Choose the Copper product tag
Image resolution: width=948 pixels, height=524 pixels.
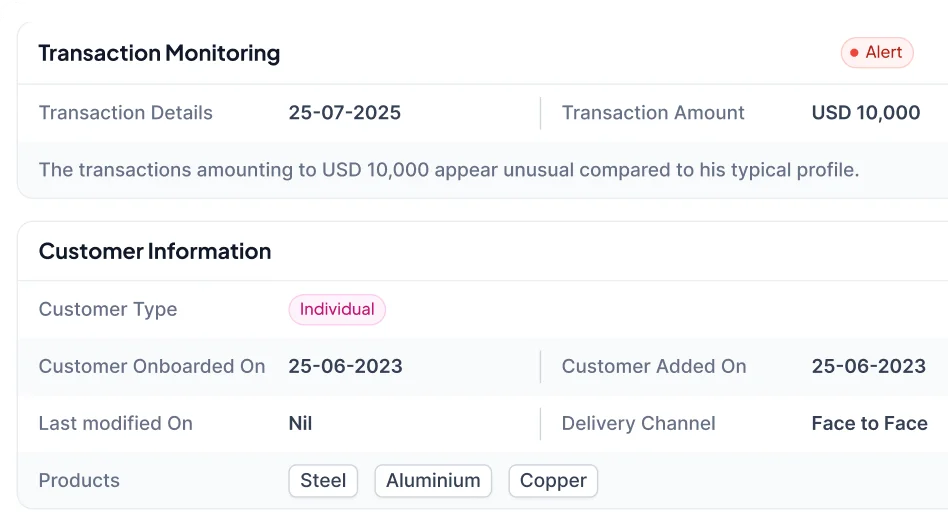pos(553,481)
